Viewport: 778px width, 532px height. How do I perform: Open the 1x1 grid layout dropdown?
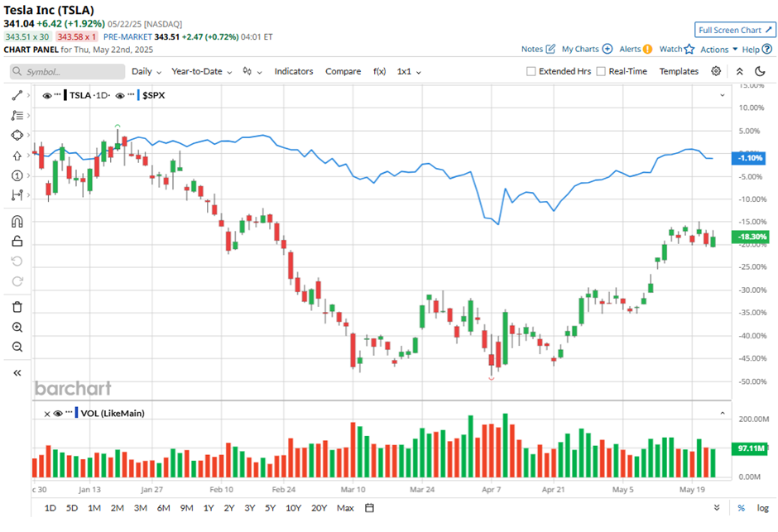click(x=409, y=71)
